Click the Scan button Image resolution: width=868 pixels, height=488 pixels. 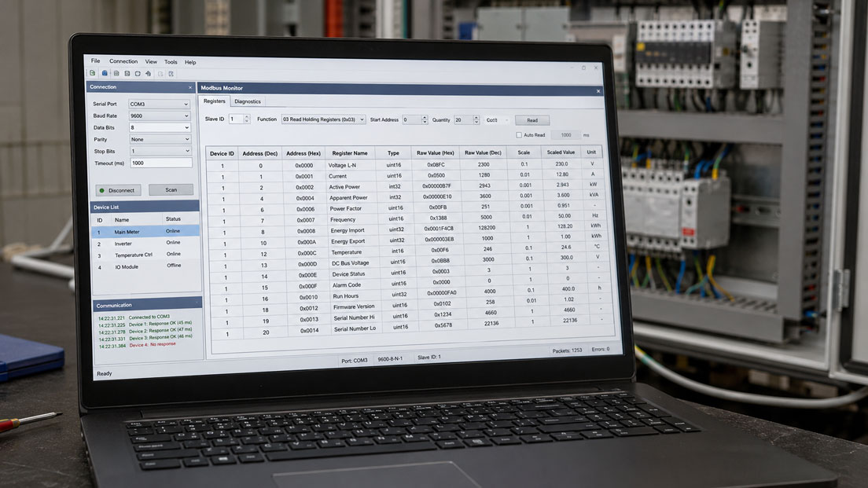point(171,190)
